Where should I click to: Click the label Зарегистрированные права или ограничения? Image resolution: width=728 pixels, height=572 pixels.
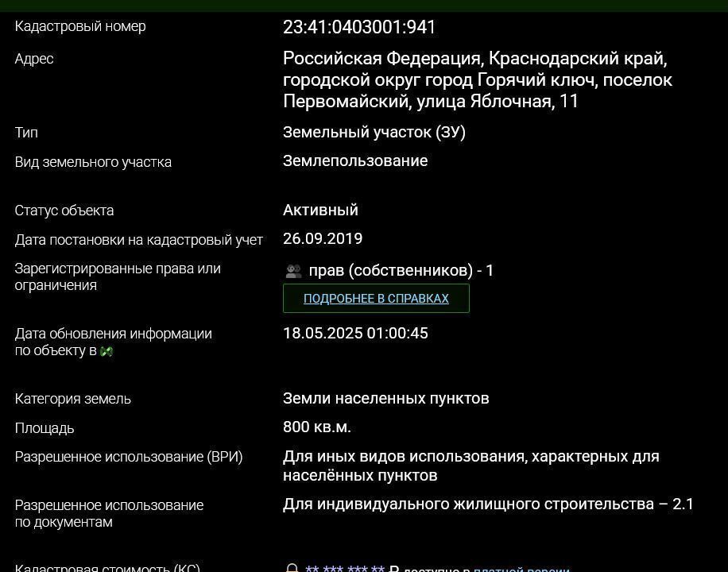tap(118, 276)
